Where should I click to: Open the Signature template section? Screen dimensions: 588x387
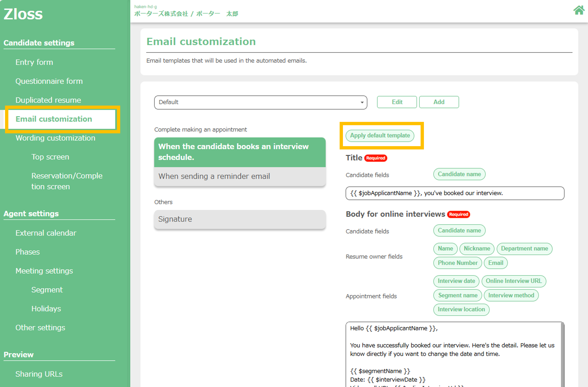(x=240, y=219)
